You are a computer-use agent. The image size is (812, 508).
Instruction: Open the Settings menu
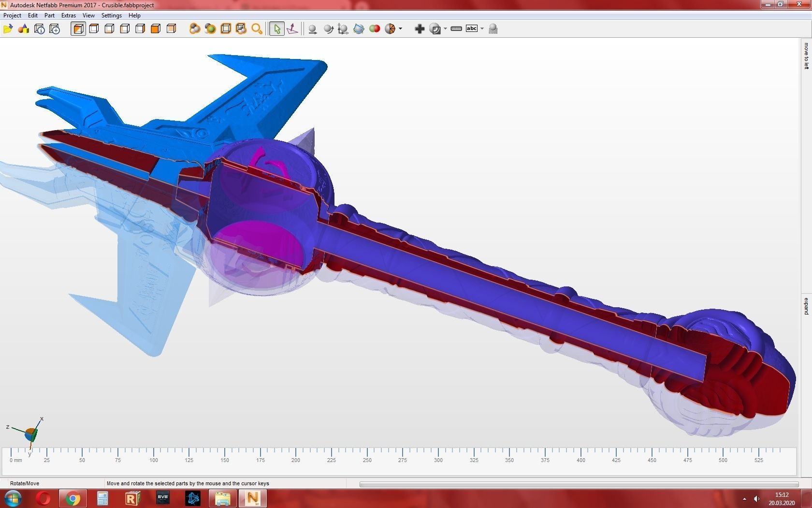112,15
